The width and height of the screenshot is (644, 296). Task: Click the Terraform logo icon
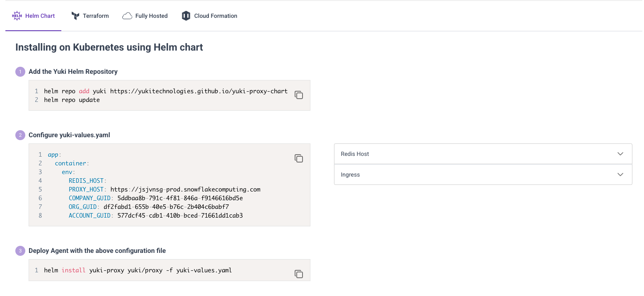point(75,16)
